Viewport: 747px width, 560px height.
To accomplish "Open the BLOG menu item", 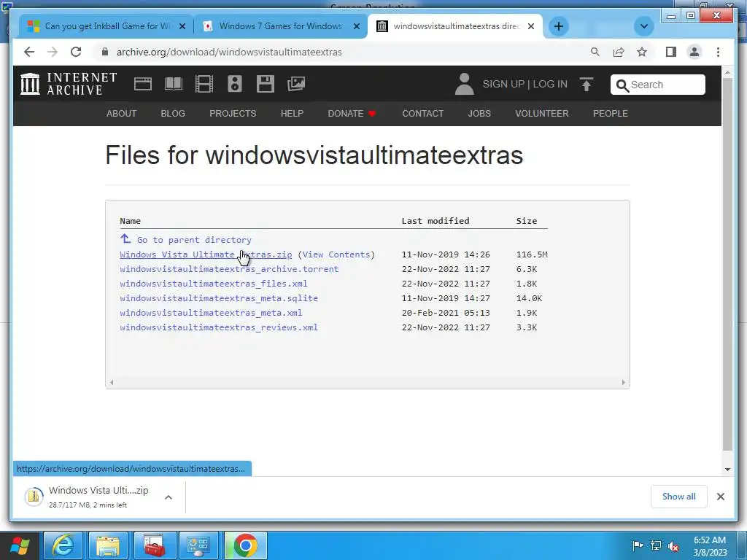I will point(173,113).
